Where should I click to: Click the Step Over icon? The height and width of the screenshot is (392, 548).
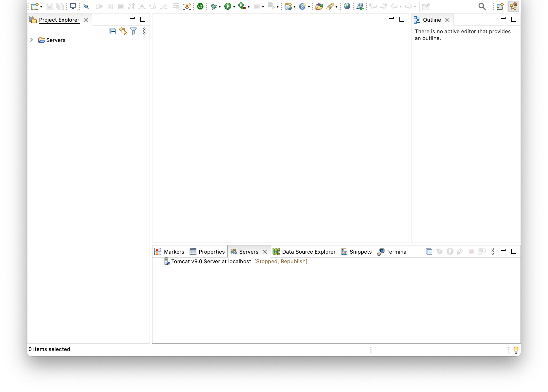click(152, 6)
